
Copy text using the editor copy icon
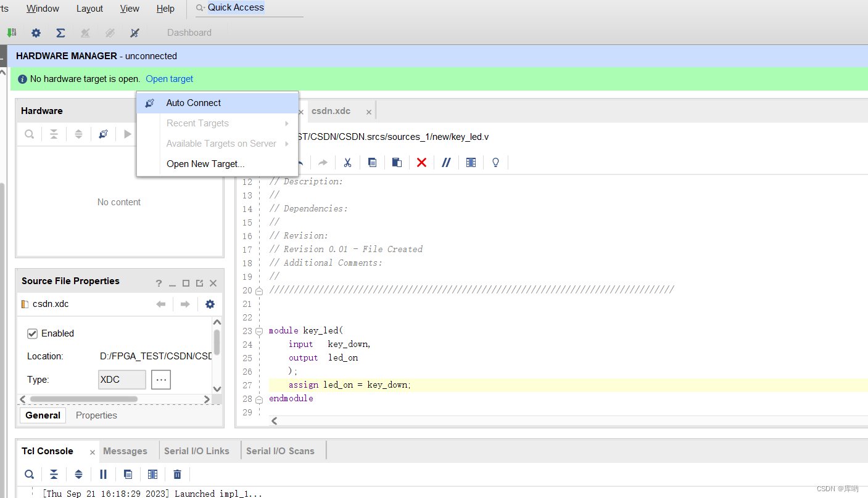[372, 162]
